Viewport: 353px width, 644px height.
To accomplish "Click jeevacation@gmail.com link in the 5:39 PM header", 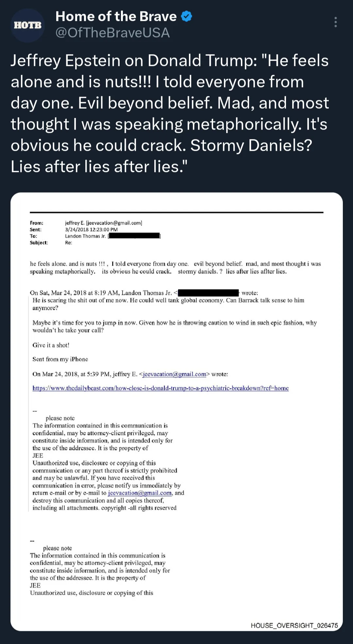I will 175,374.
